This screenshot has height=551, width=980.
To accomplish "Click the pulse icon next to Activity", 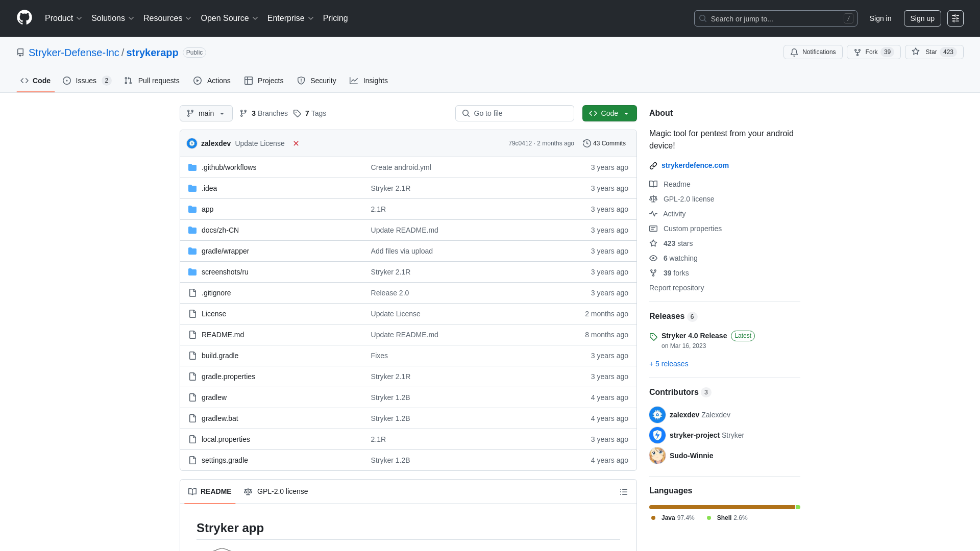I will tap(653, 214).
